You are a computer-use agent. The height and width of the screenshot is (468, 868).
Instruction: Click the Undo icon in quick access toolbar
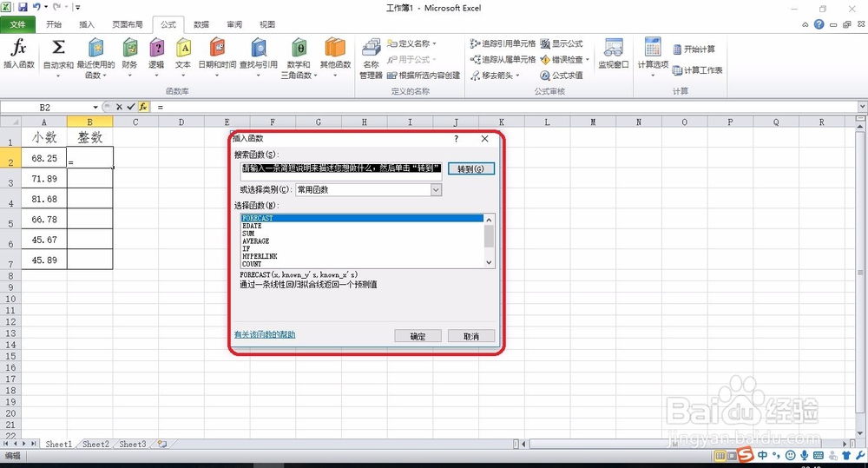coord(36,7)
